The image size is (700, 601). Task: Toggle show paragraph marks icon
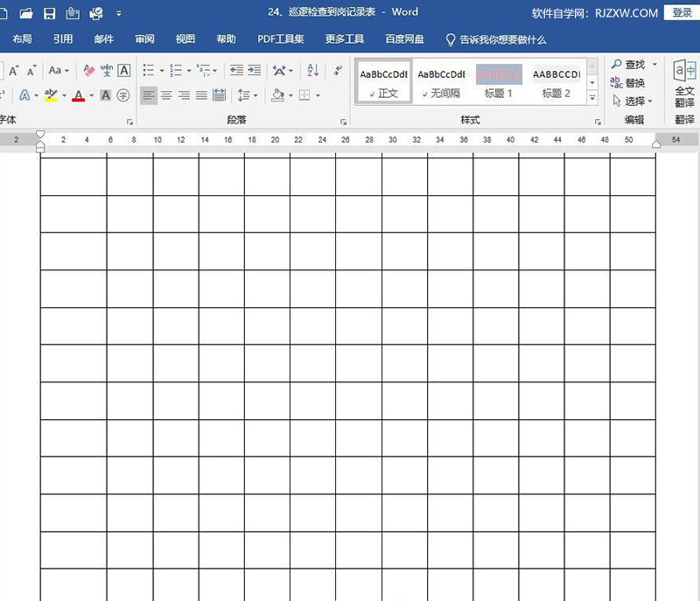point(338,71)
